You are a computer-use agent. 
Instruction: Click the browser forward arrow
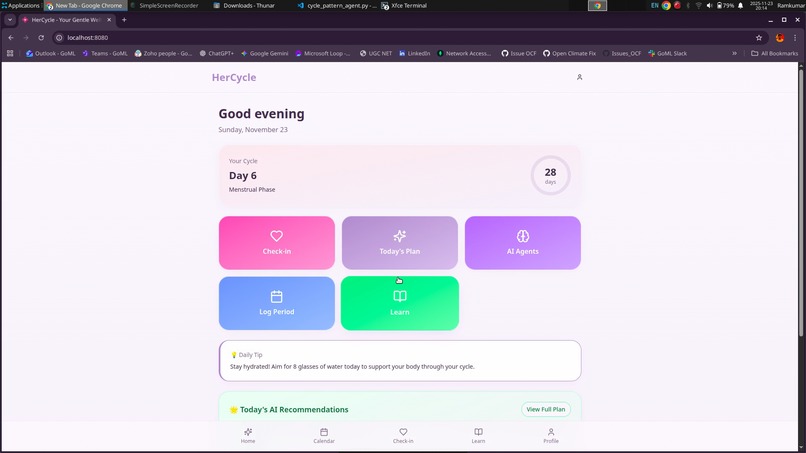(26, 38)
